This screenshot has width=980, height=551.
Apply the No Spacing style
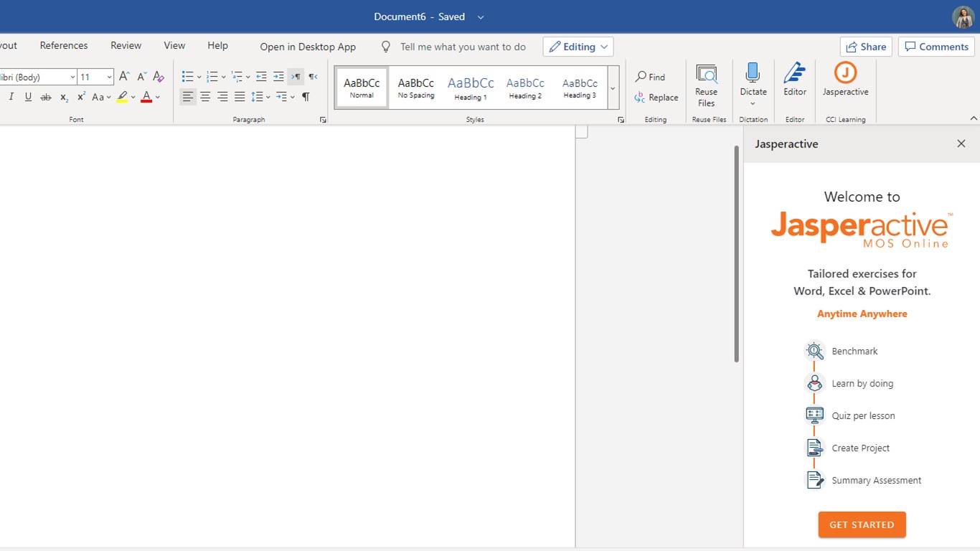point(416,88)
